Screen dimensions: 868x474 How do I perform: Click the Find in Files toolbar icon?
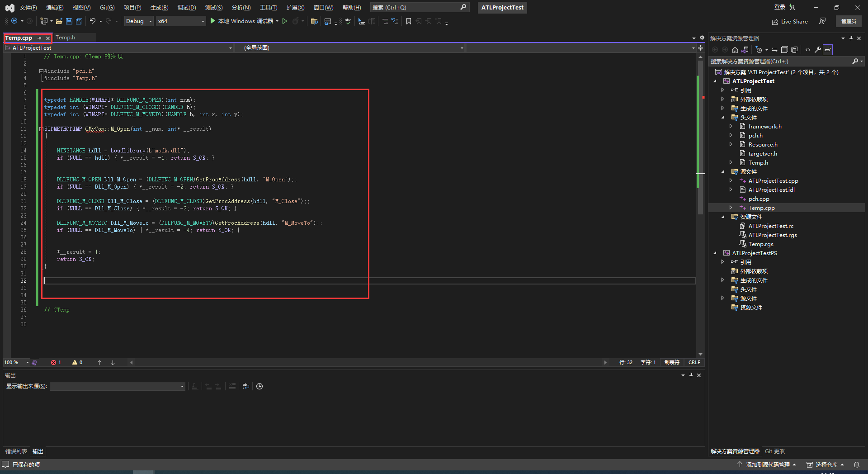coord(314,21)
